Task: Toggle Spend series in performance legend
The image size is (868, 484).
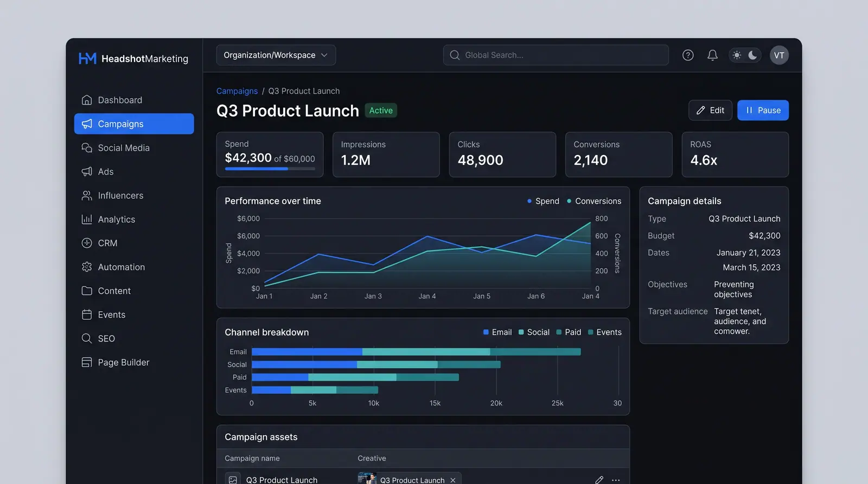Action: [x=543, y=201]
